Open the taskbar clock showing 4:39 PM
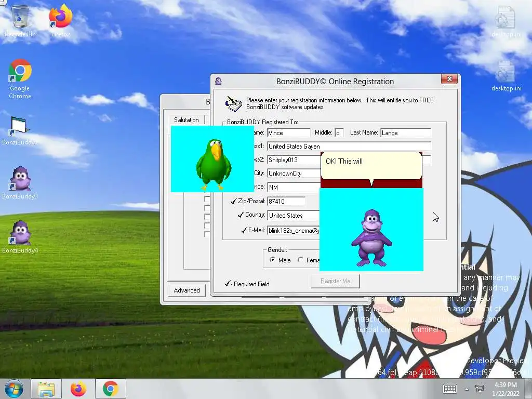Screen dimensions: 532x399 (x=506, y=389)
